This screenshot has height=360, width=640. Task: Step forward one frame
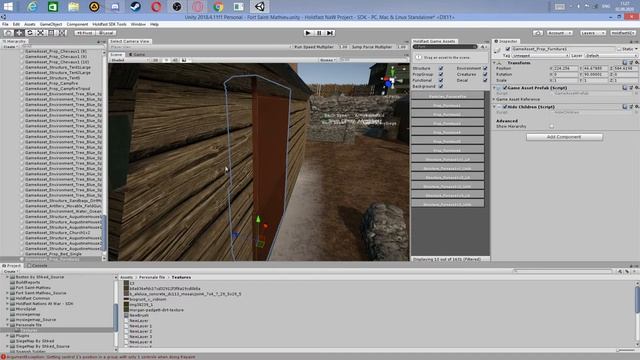click(x=330, y=33)
